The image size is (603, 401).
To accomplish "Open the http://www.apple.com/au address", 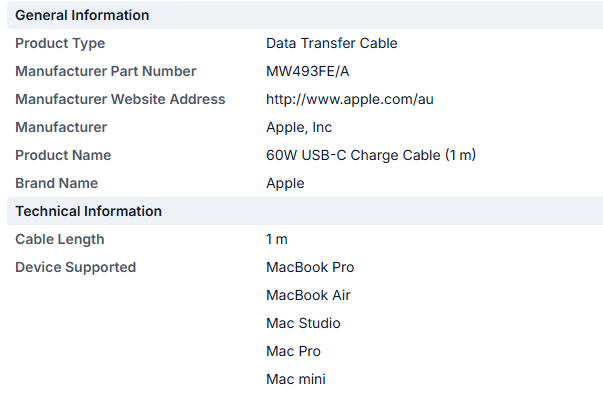I will point(349,99).
